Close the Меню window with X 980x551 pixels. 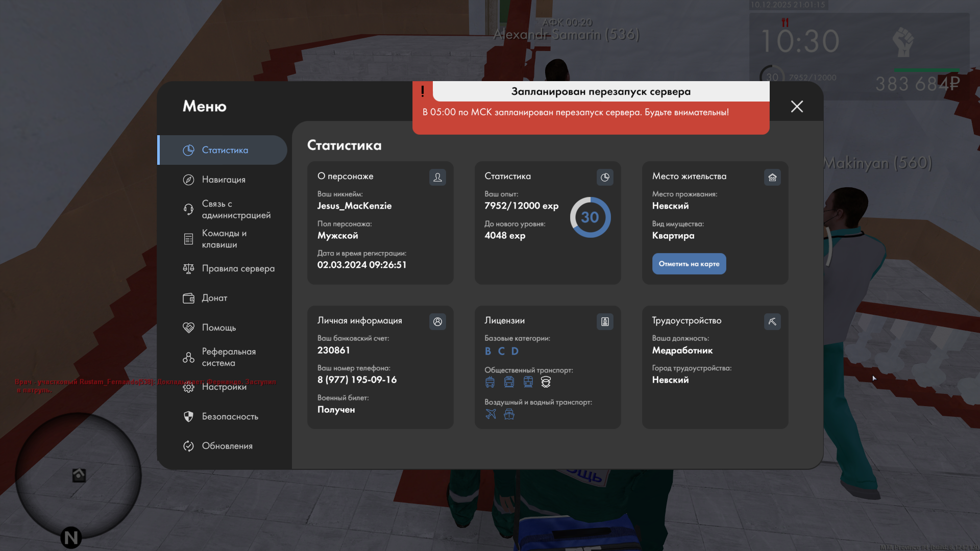797,106
